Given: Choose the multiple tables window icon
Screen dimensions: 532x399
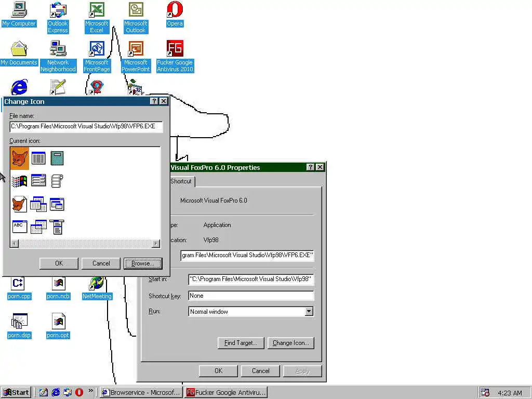Looking at the screenshot, I should pyautogui.click(x=38, y=204).
